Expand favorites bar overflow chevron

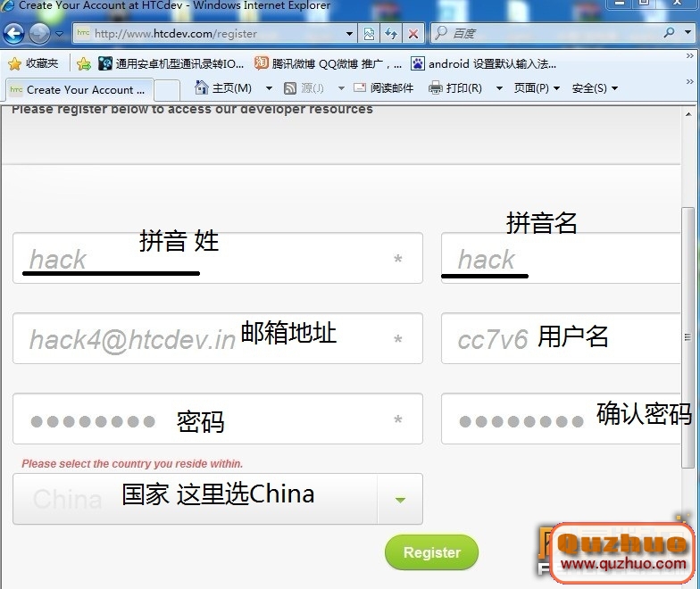(689, 56)
